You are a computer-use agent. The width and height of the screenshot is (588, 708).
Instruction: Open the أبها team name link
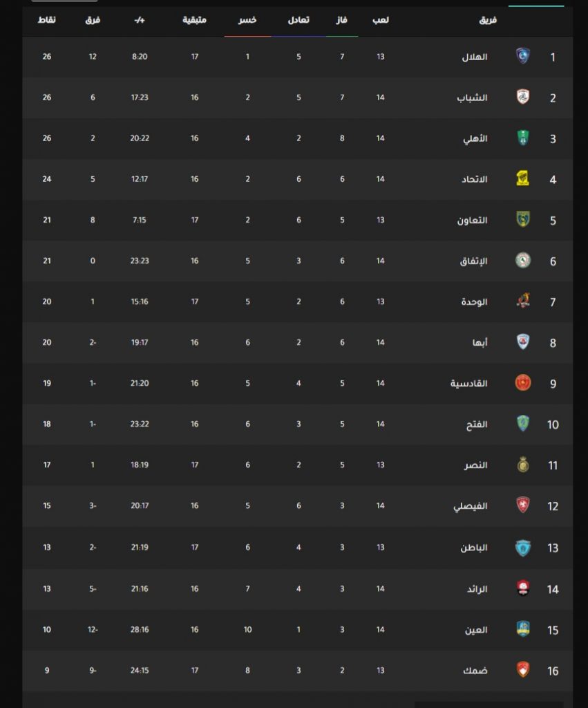[x=480, y=343]
